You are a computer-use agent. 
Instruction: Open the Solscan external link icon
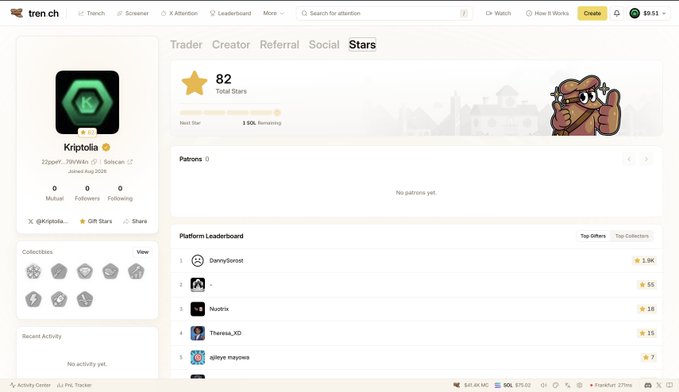[130, 162]
